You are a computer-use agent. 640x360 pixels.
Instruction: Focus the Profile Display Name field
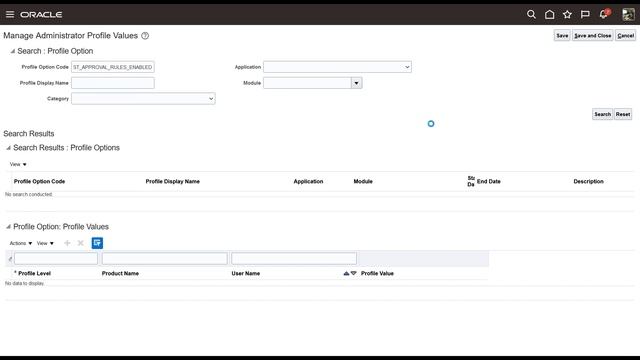coord(113,83)
